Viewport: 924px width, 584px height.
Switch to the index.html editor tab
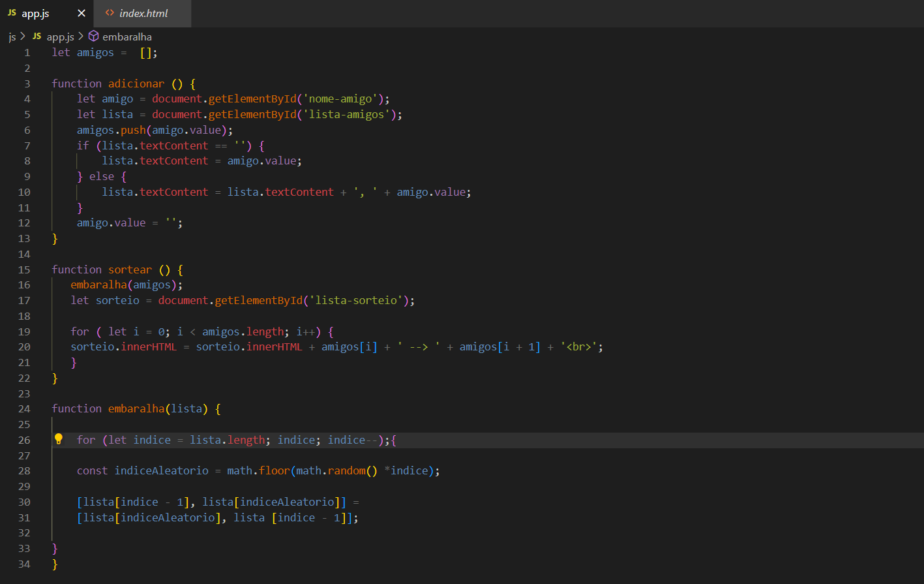coord(142,13)
